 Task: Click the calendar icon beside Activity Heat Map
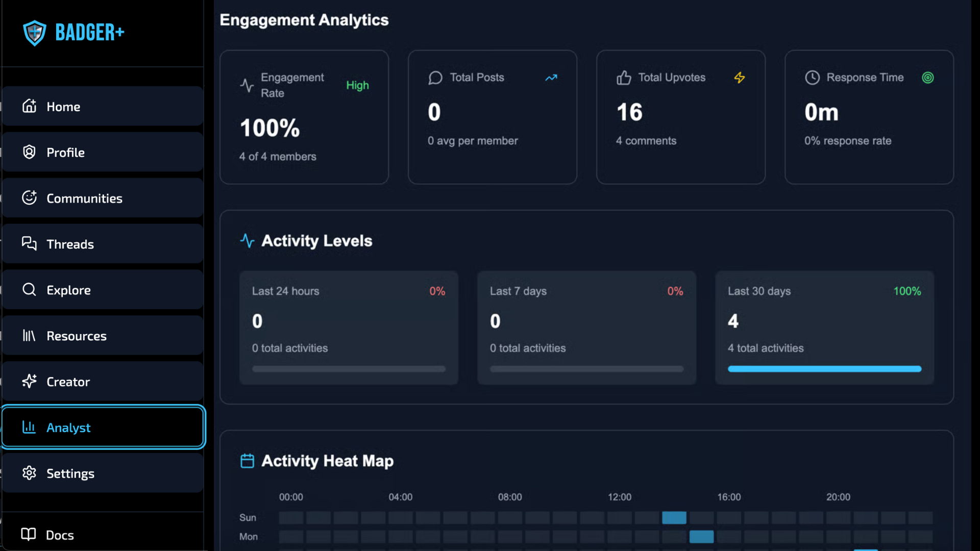pos(247,461)
